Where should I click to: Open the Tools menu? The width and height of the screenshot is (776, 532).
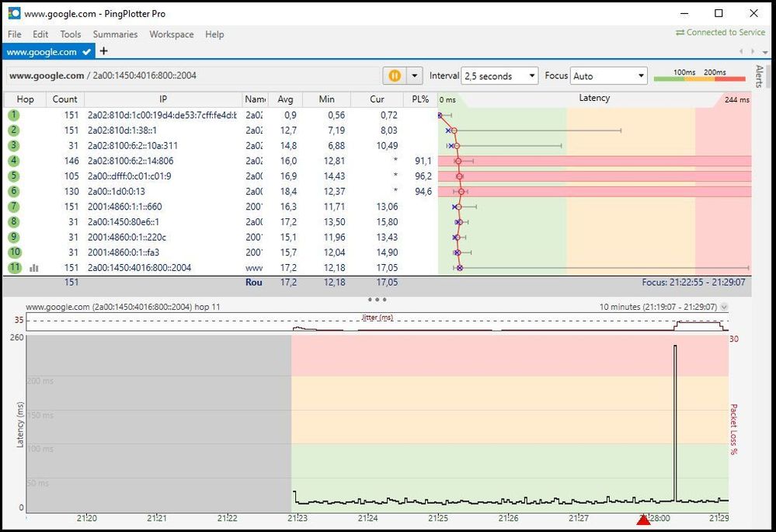(70, 34)
